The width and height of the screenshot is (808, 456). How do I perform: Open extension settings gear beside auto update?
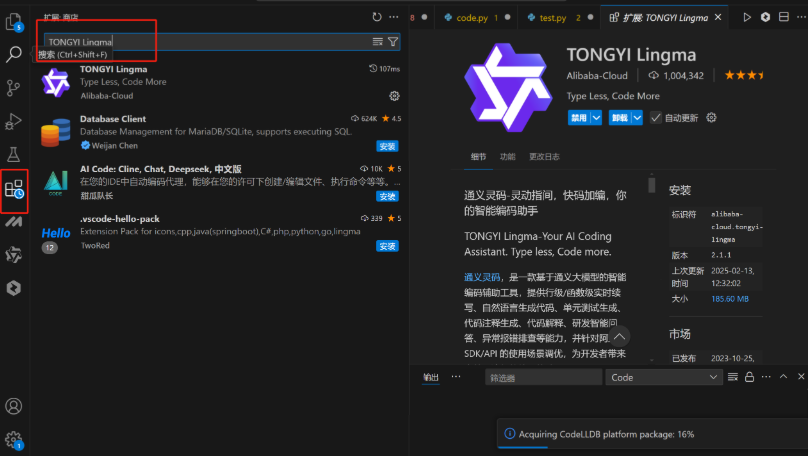pos(711,117)
